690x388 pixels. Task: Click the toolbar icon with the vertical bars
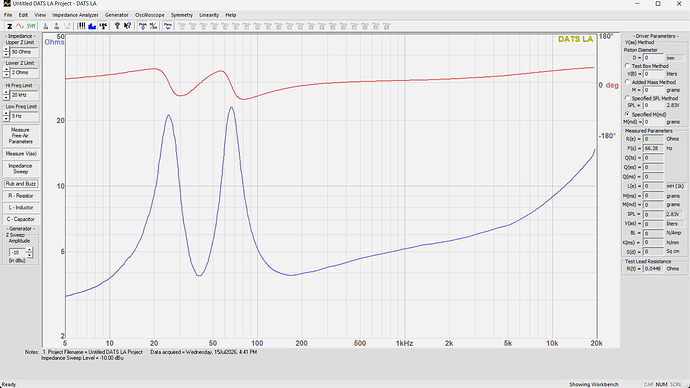[81, 26]
